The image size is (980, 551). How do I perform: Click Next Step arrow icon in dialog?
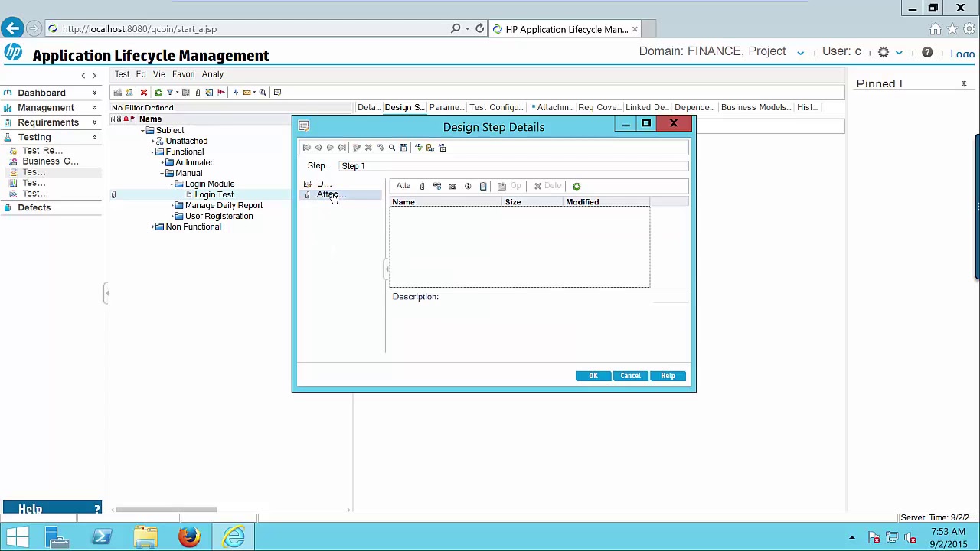click(330, 148)
